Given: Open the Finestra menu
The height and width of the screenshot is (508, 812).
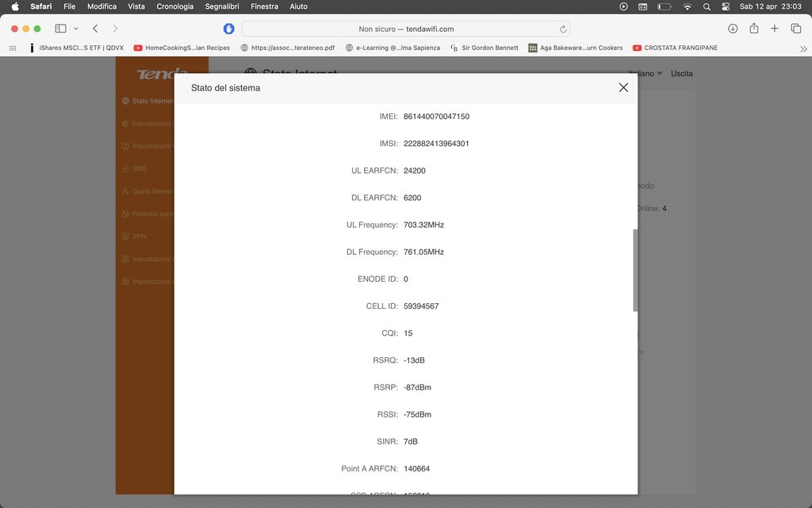Looking at the screenshot, I should tap(264, 6).
